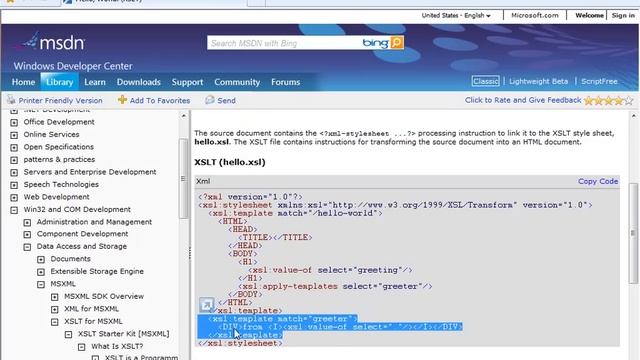Collapse the Data Access and Storage node
640x360 pixels.
coord(27,247)
